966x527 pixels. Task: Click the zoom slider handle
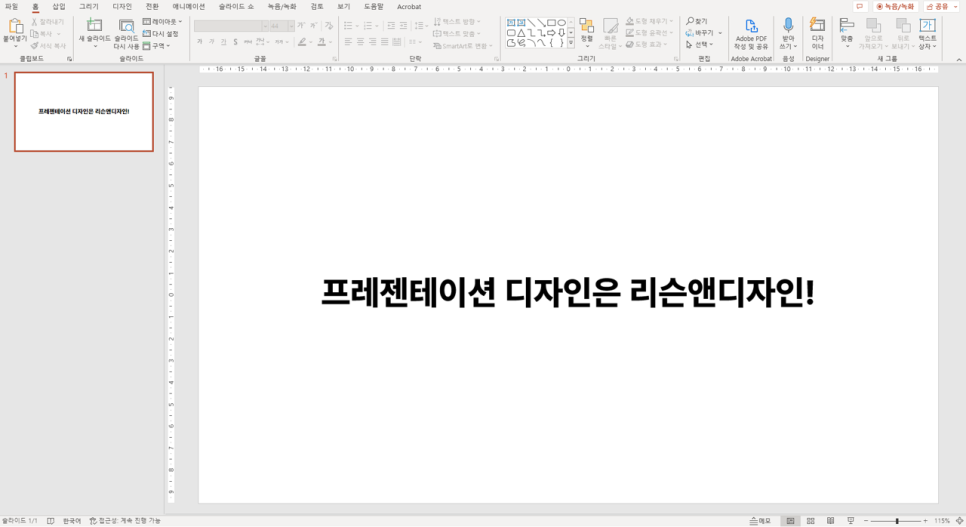click(897, 521)
